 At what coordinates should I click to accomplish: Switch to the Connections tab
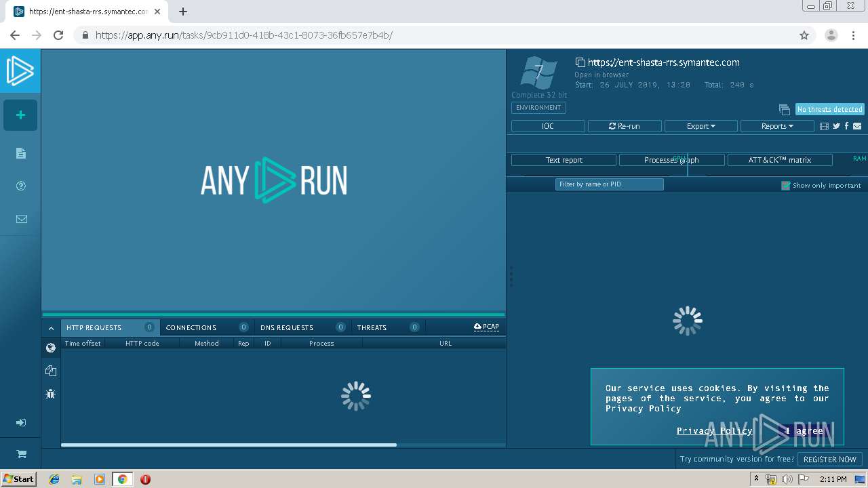(x=207, y=327)
